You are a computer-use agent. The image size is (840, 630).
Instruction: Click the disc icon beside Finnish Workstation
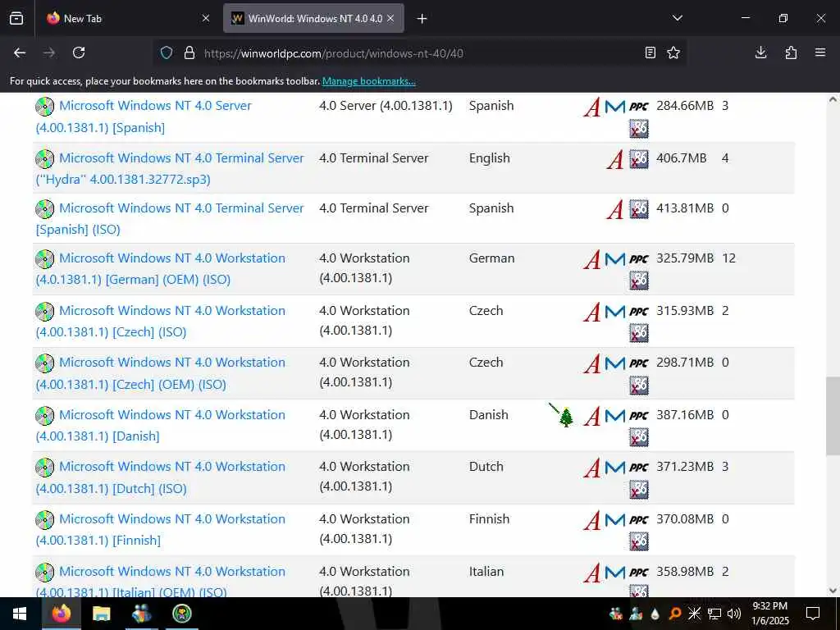pyautogui.click(x=44, y=519)
